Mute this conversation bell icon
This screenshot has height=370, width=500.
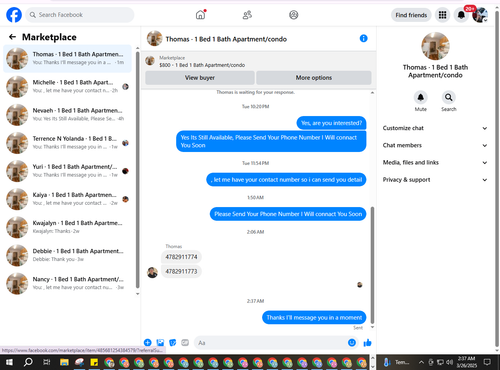click(421, 97)
